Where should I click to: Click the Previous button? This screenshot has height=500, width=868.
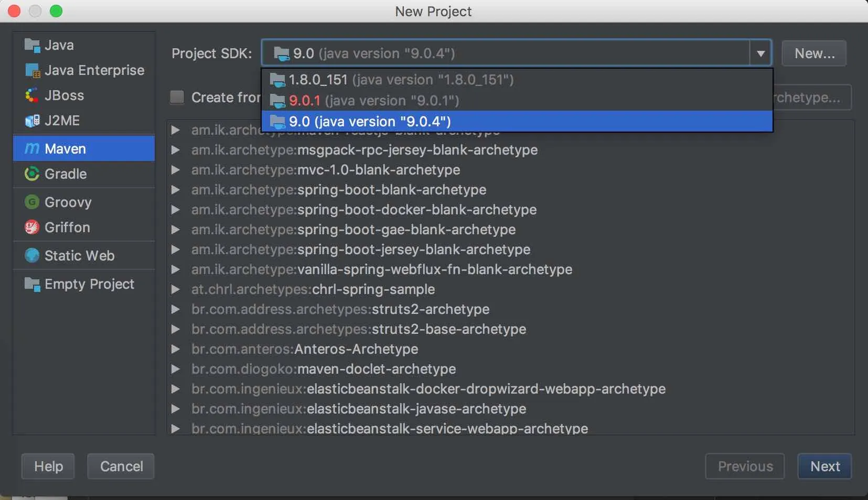pyautogui.click(x=745, y=466)
